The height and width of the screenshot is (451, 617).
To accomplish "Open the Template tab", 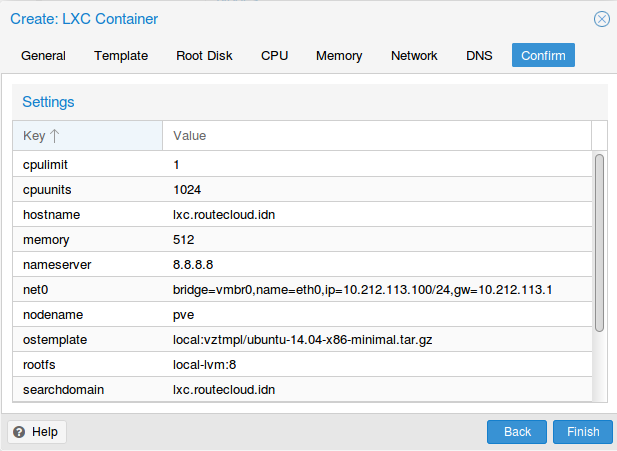I will 121,55.
